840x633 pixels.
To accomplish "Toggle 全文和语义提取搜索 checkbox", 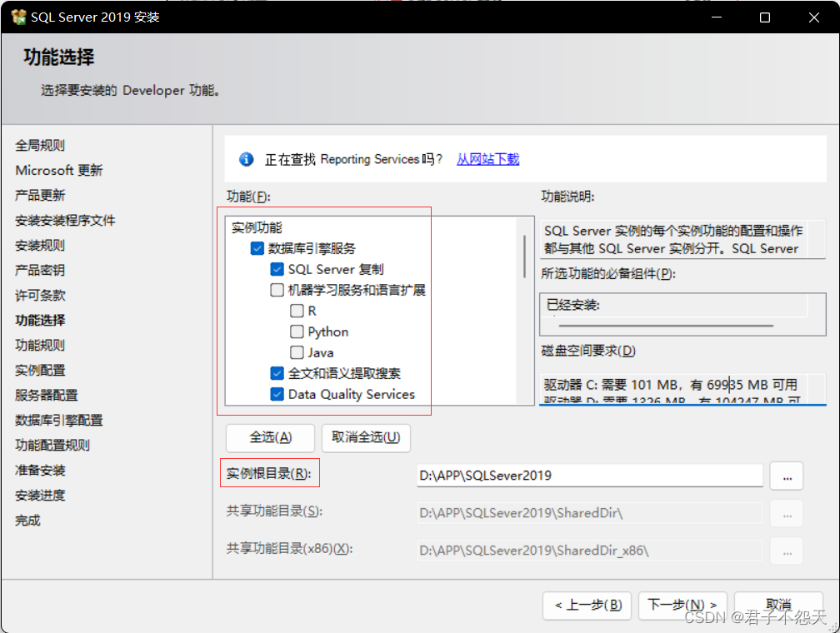I will point(277,373).
